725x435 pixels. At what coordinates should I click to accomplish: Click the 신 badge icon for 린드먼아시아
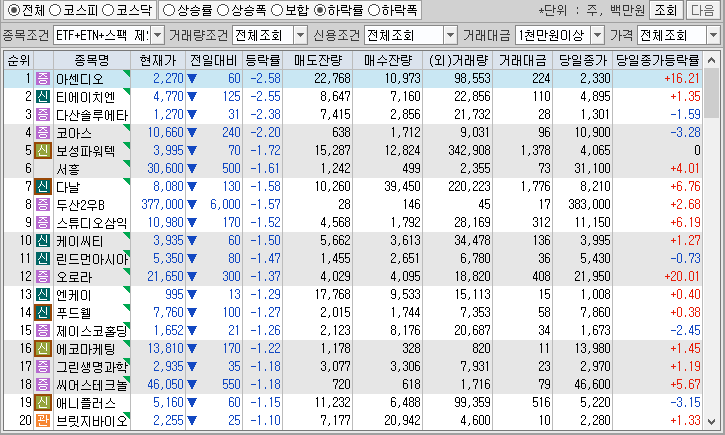pos(43,258)
